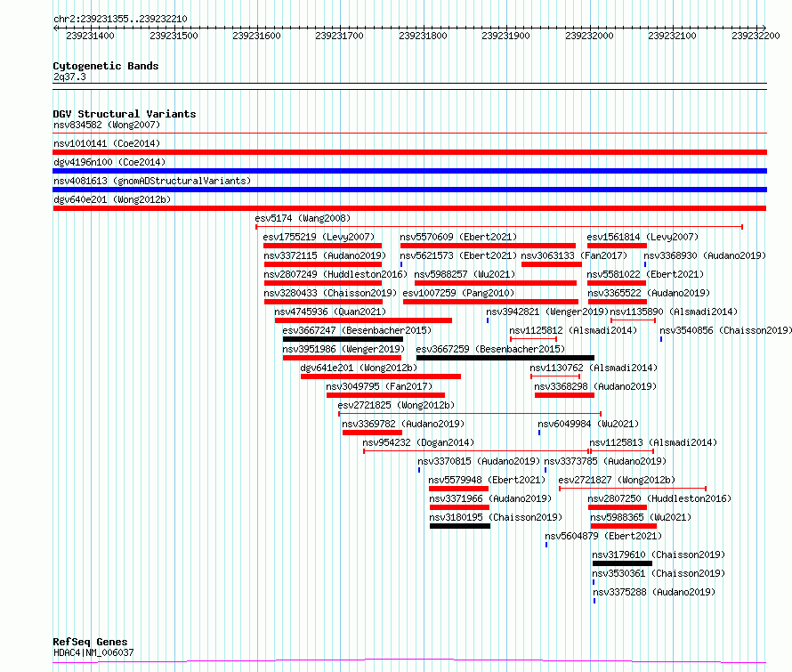The height and width of the screenshot is (672, 792).
Task: Open nsv3371966 (Audano2019) variant
Action: [490, 498]
